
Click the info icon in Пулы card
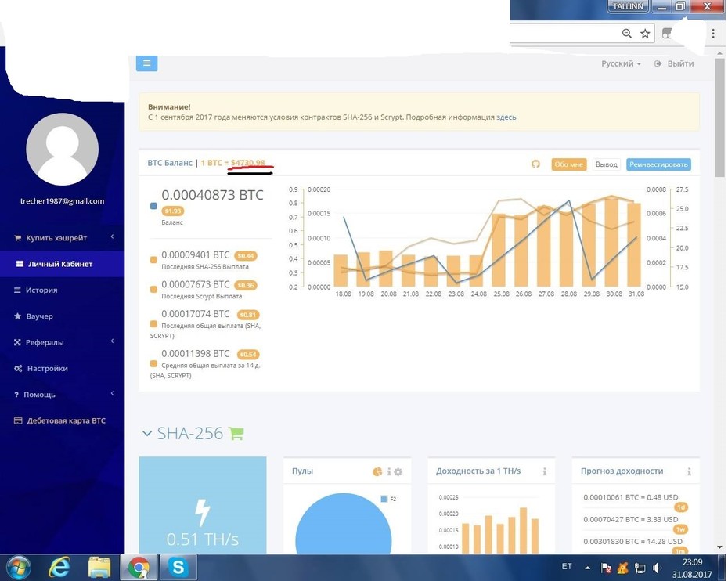[389, 471]
